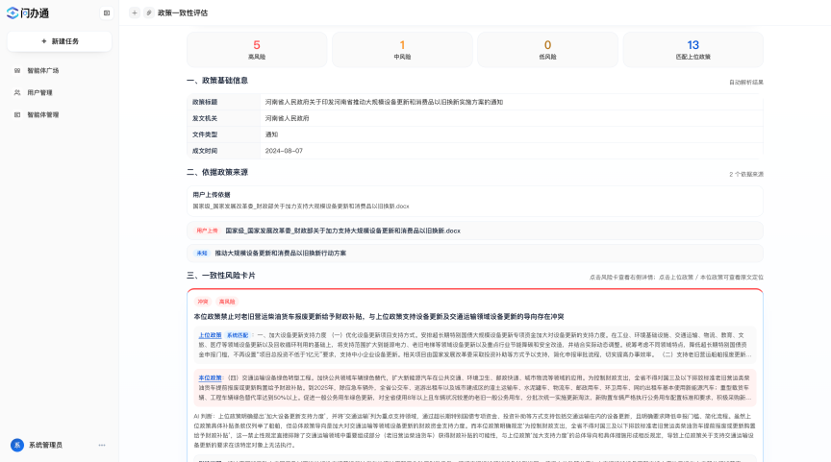Image resolution: width=831 pixels, height=462 pixels.
Task: Click the 高风险 count card showing 5
Action: 257,49
